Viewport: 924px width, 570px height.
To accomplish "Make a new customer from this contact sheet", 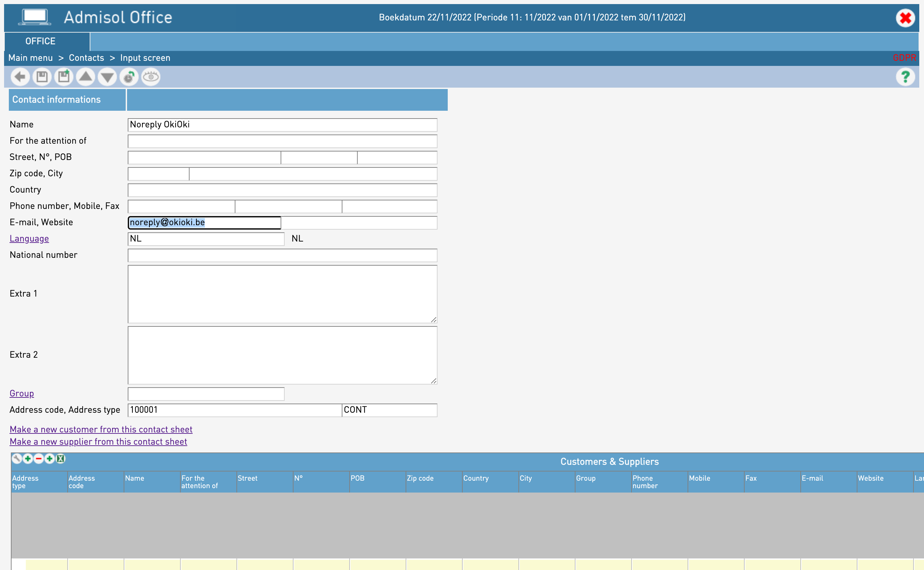I will 101,430.
